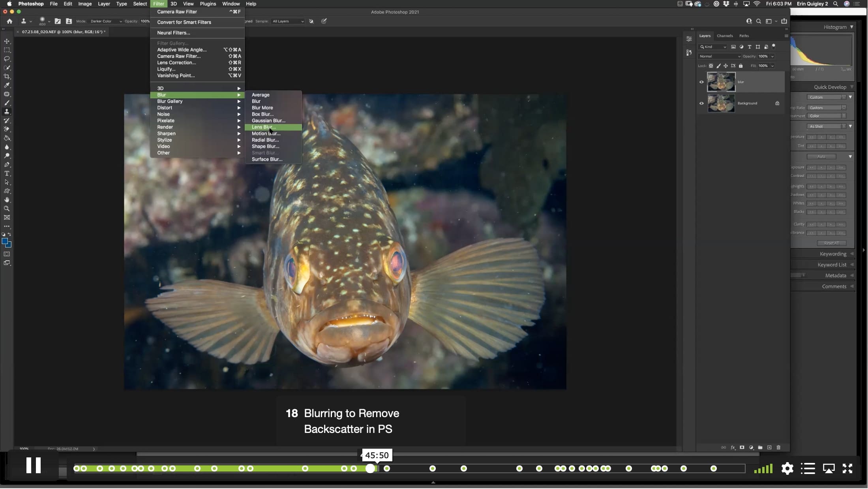The image size is (868, 489).
Task: Toggle lock all for layer
Action: click(741, 66)
